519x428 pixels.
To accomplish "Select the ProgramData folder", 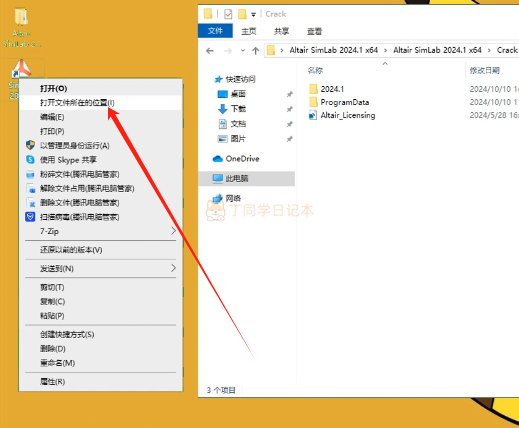I will coord(339,102).
